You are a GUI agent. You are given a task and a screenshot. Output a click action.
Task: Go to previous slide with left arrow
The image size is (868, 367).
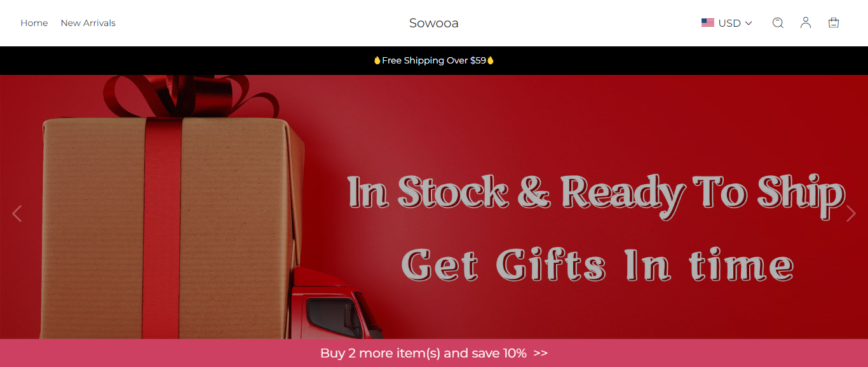(17, 214)
